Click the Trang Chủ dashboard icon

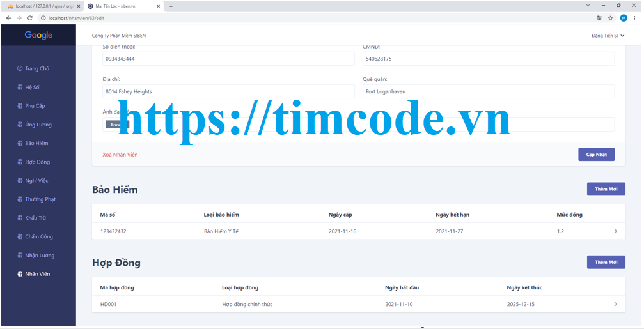pos(20,68)
